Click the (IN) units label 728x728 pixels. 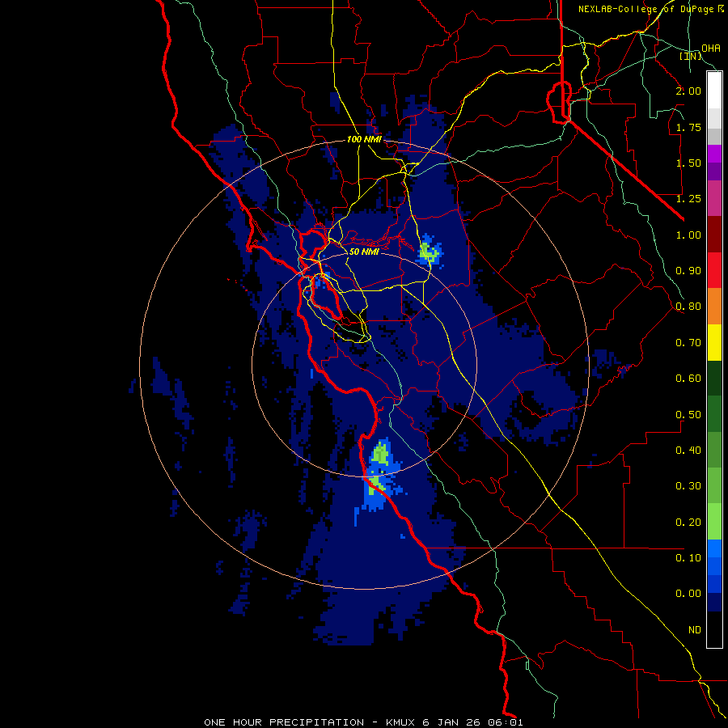coord(691,56)
